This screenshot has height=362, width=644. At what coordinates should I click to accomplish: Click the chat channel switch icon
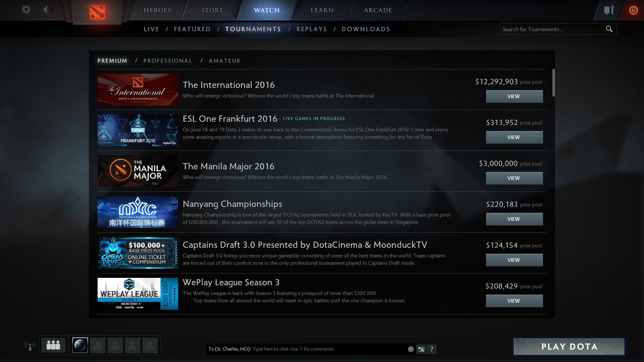421,349
